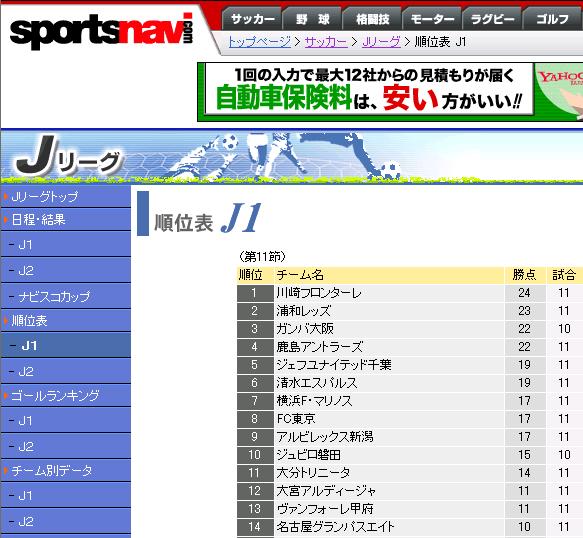Image resolution: width=583 pixels, height=538 pixels.
Task: Select the 格闘技 tab
Action: click(x=372, y=19)
